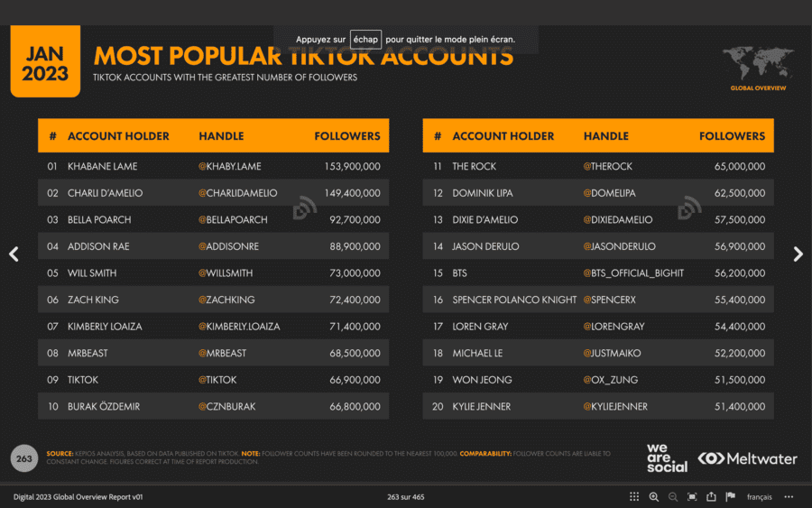This screenshot has height=508, width=812.
Task: Click the Meltwater logo
Action: coord(748,458)
